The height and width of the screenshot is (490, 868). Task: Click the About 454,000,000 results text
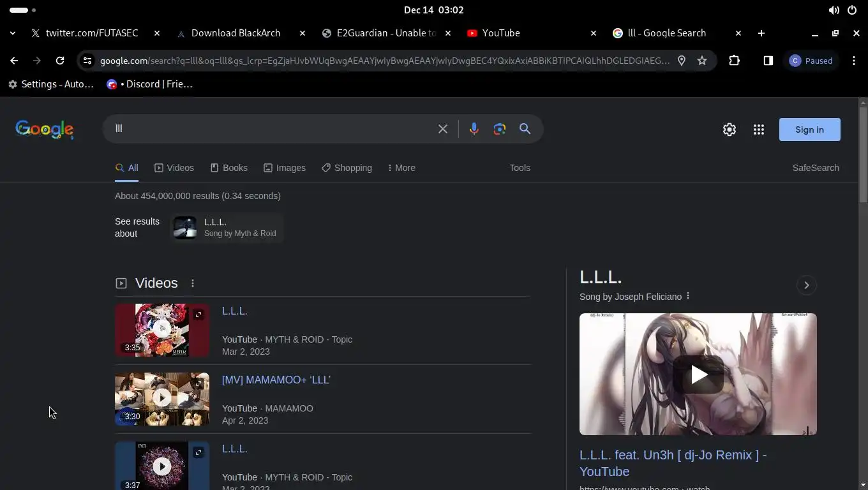(198, 196)
